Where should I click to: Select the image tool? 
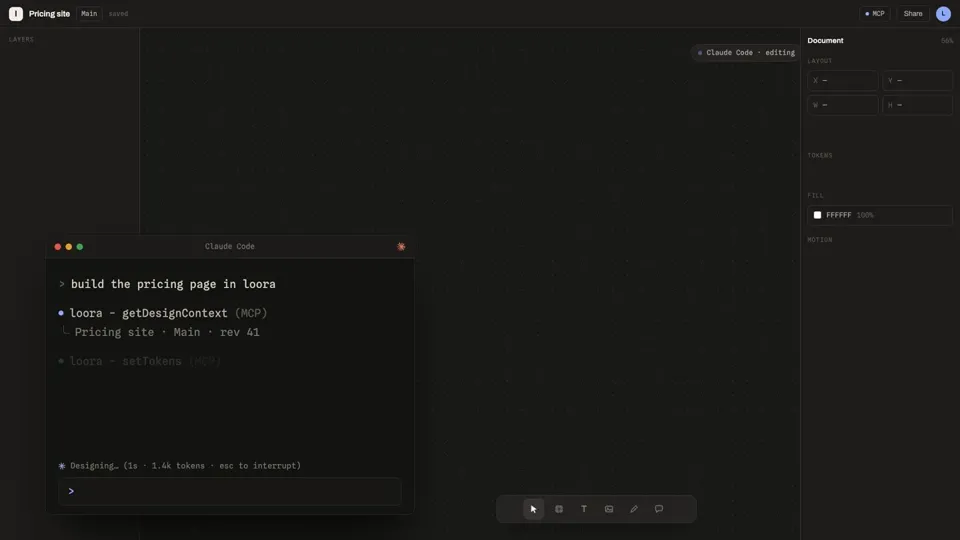tap(609, 509)
